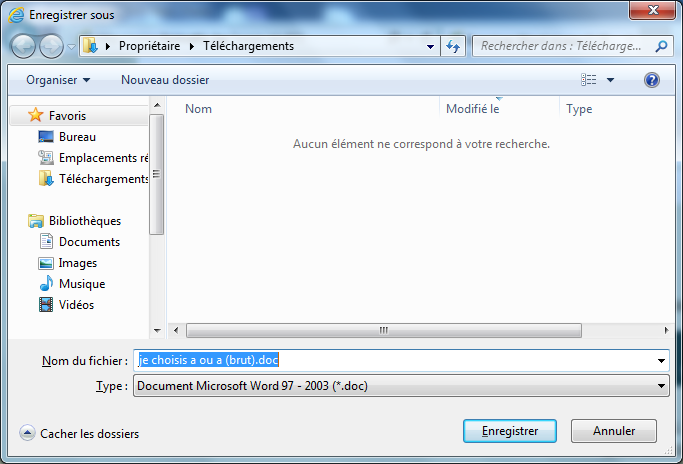683x464 pixels.
Task: Open Musique library
Action: click(x=82, y=284)
